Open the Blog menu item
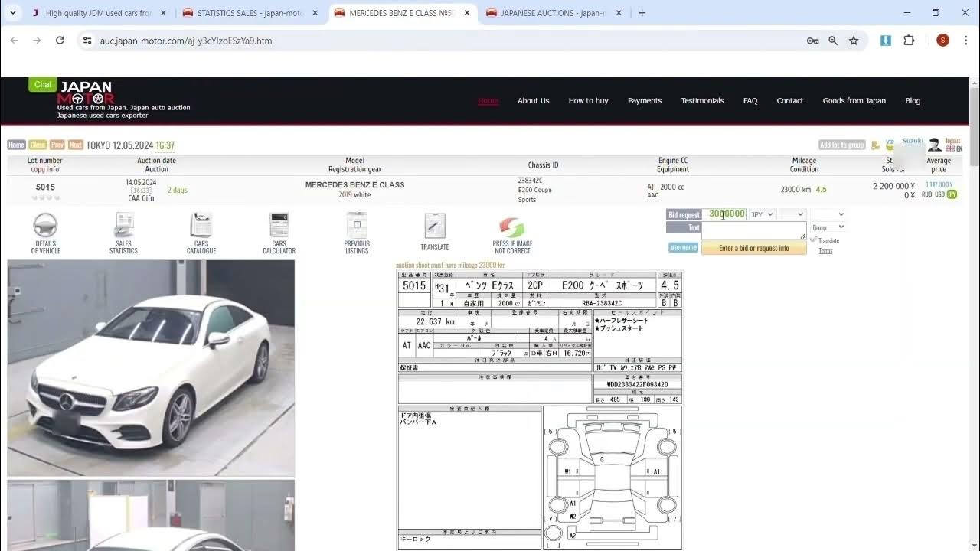 913,101
